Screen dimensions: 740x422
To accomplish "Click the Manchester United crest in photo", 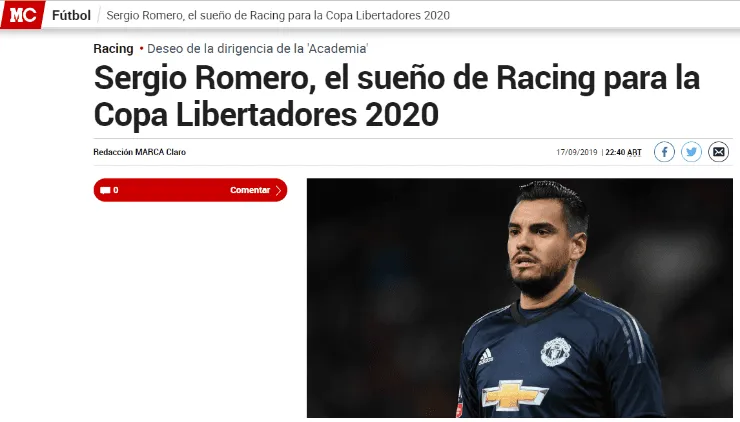I will point(555,352).
